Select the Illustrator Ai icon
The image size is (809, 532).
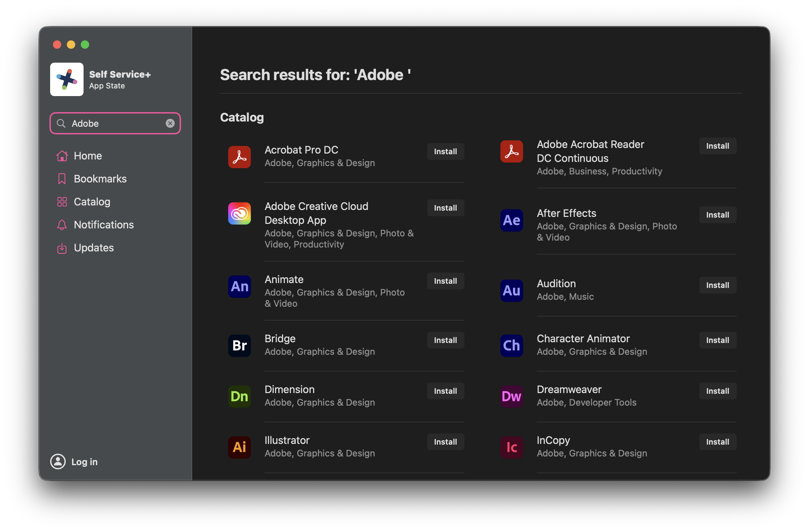point(239,447)
